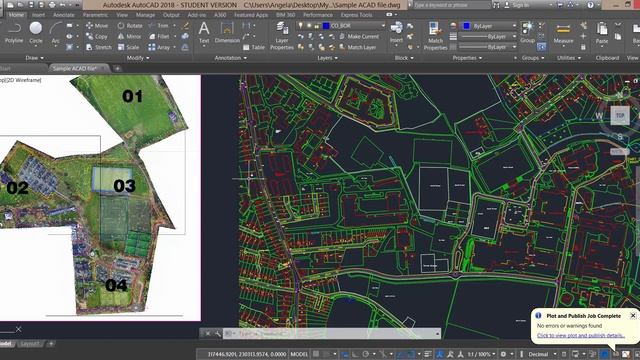Choose the Copy tool
Viewport: 640px width, 360px height.
pyautogui.click(x=97, y=36)
